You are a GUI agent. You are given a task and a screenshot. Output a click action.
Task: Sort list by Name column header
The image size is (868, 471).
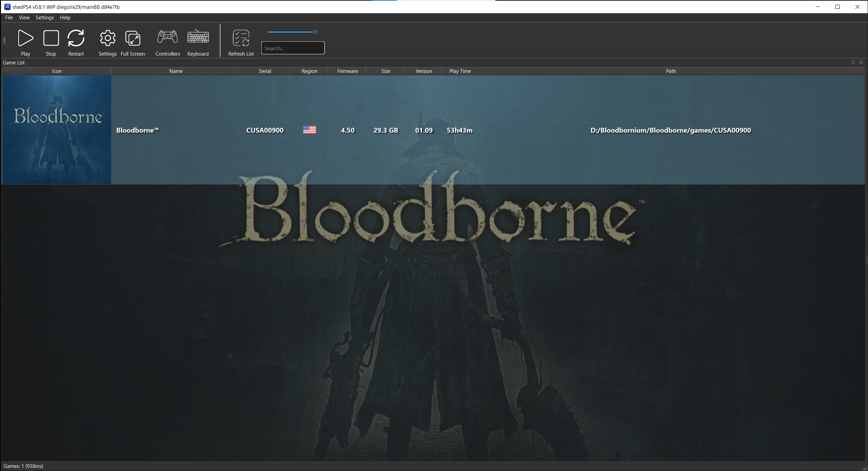tap(176, 71)
